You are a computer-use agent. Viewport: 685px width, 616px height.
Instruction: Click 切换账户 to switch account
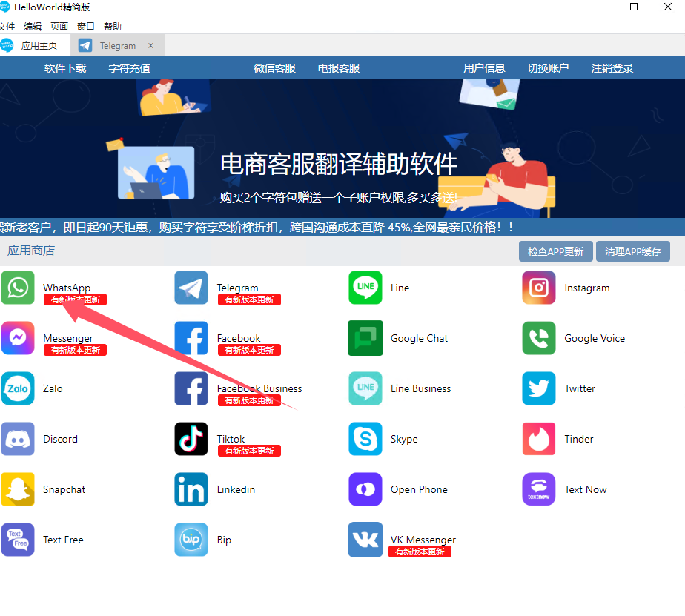(548, 68)
